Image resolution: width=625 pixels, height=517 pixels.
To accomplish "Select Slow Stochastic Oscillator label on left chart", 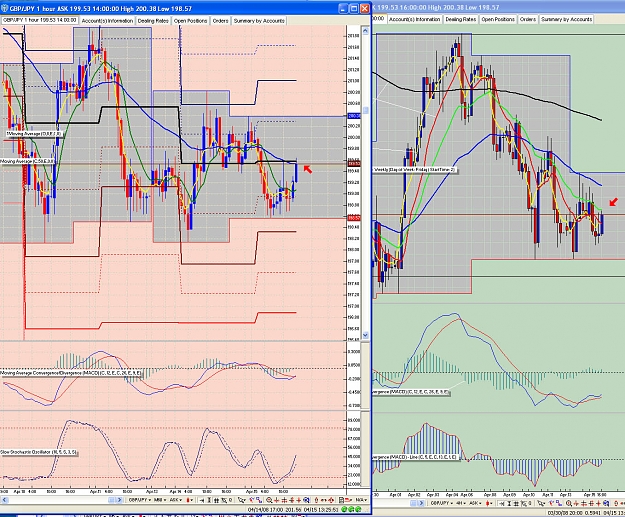I will [39, 452].
